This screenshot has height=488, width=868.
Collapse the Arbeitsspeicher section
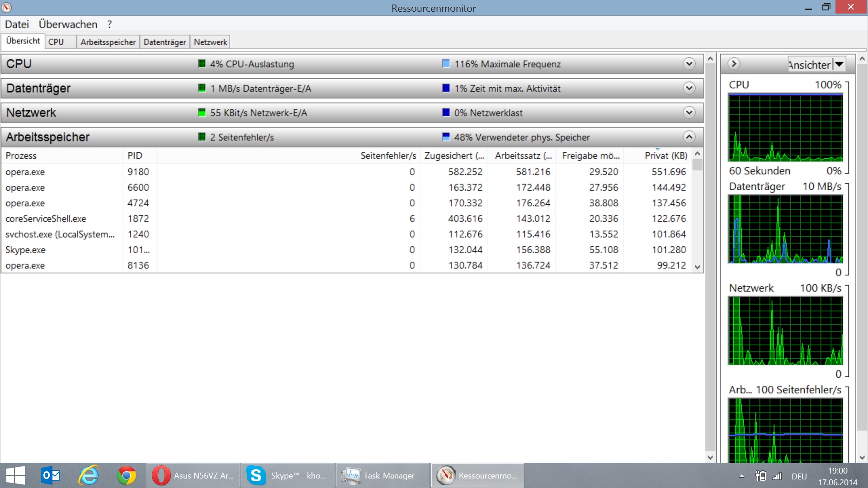689,137
